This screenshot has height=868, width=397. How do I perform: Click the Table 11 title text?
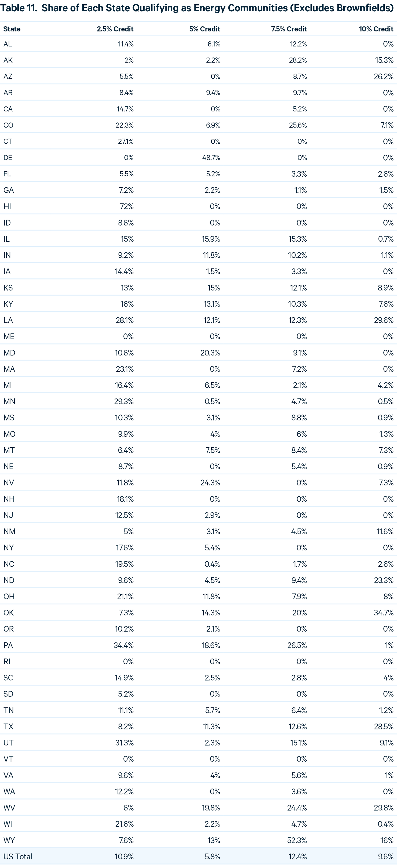[x=197, y=8]
